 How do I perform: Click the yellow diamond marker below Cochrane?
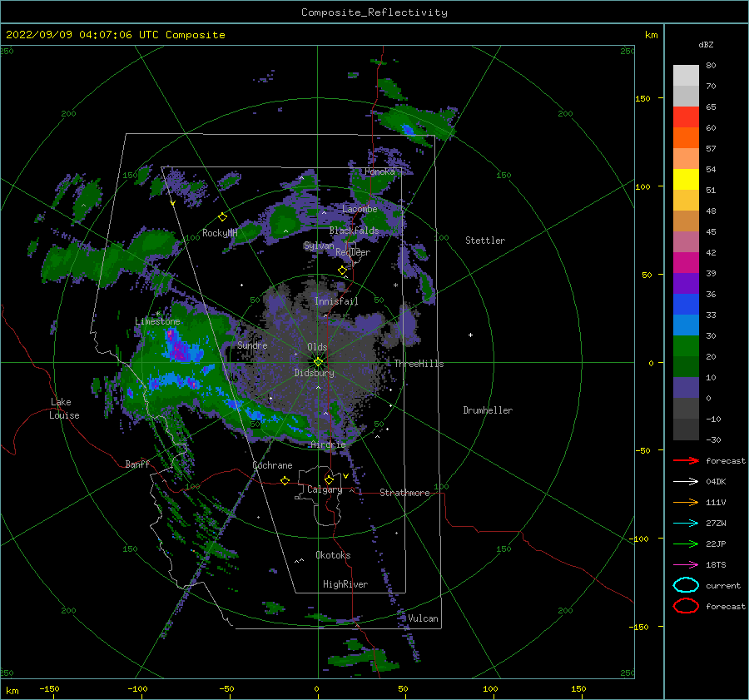[x=285, y=481]
